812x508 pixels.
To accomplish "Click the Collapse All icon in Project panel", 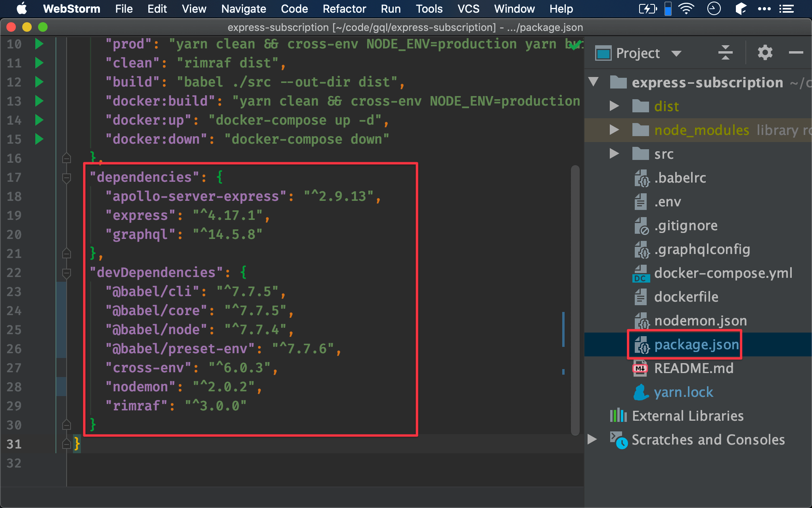I will pos(725,53).
